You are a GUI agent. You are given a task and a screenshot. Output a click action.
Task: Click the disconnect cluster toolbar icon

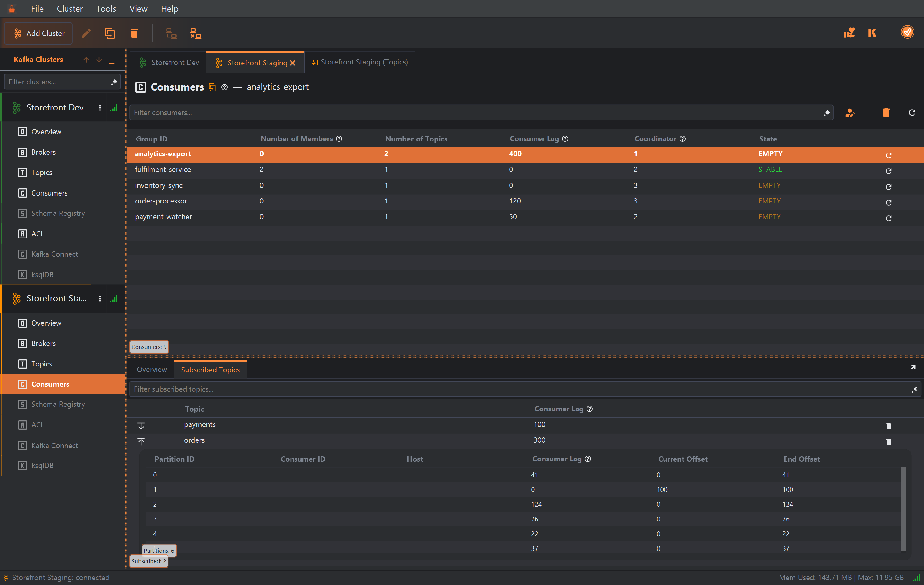point(196,33)
